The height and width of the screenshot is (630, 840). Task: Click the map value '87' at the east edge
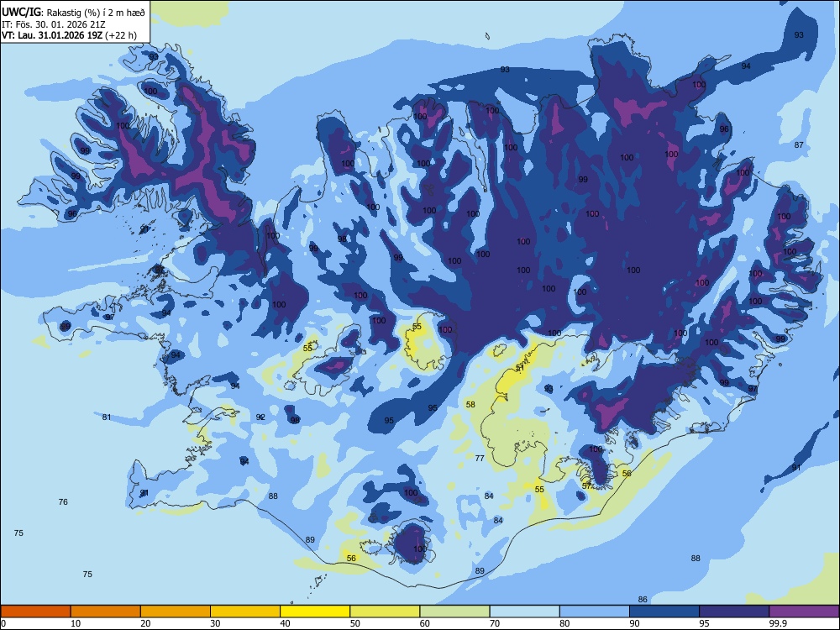799,144
